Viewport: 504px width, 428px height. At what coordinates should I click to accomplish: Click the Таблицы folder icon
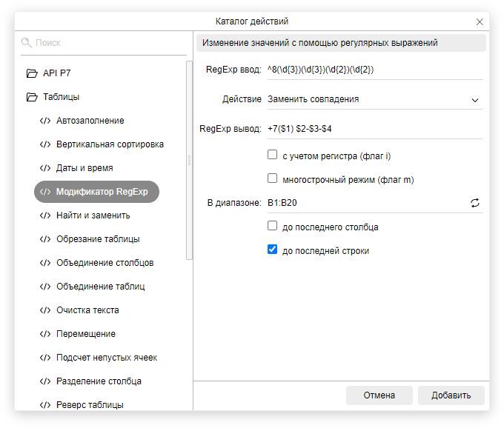(31, 97)
